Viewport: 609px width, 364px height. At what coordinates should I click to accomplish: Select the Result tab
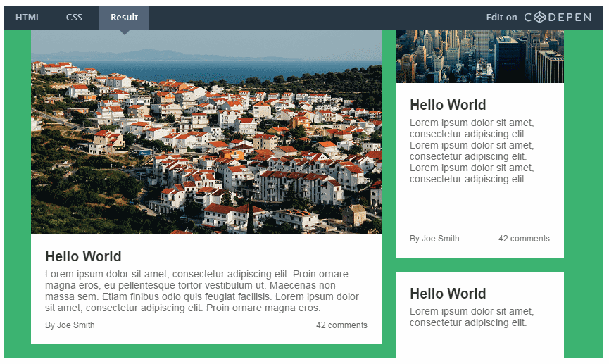pos(125,18)
